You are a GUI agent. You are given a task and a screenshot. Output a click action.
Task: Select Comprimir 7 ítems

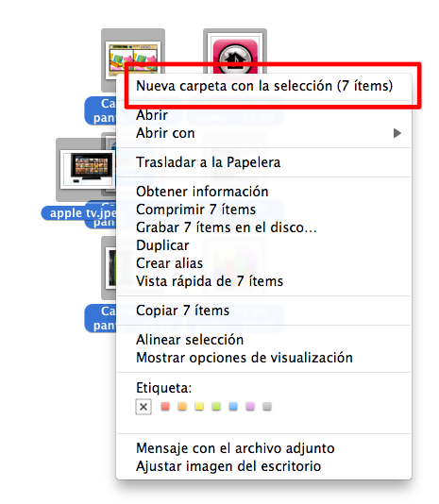(264, 210)
